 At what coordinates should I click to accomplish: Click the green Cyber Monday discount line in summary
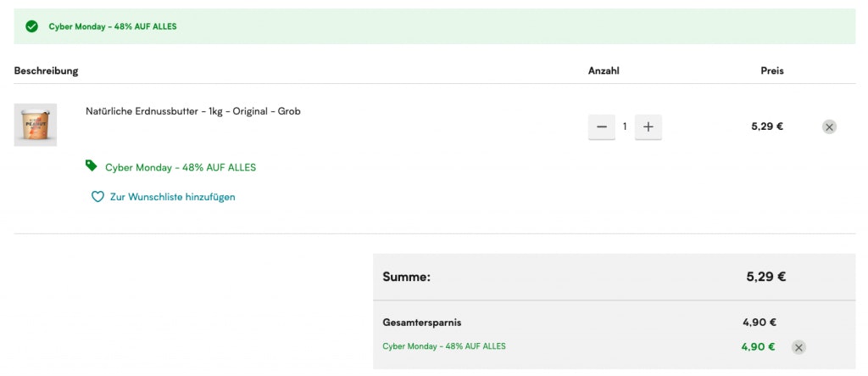point(444,346)
